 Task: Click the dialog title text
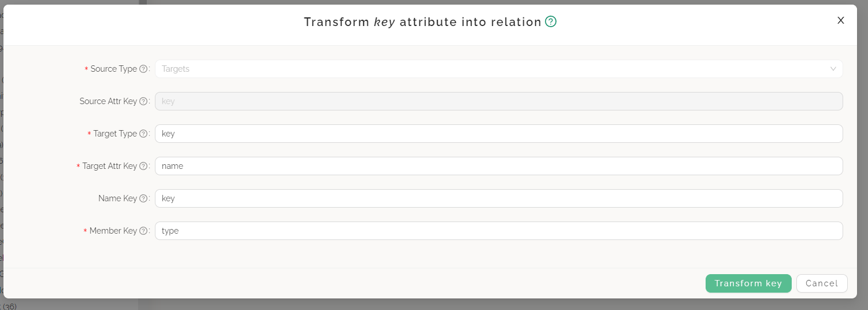coord(422,22)
